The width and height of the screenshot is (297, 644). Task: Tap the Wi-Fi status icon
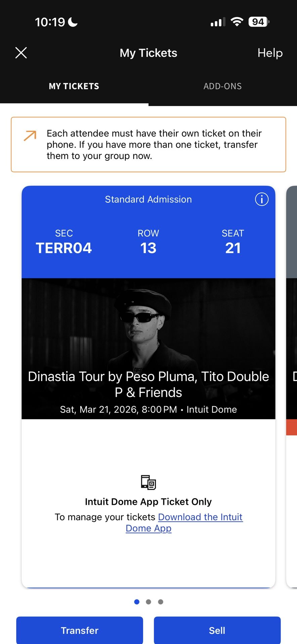point(237,22)
